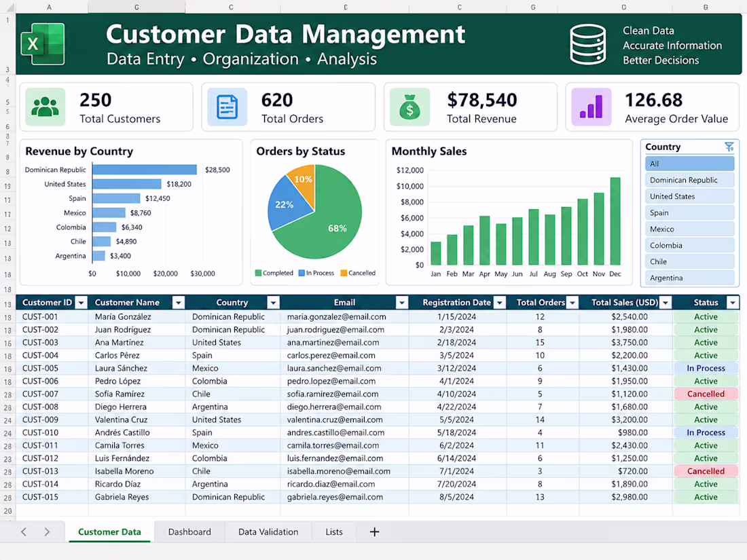
Task: Click the Total Customers people icon
Action: click(45, 107)
